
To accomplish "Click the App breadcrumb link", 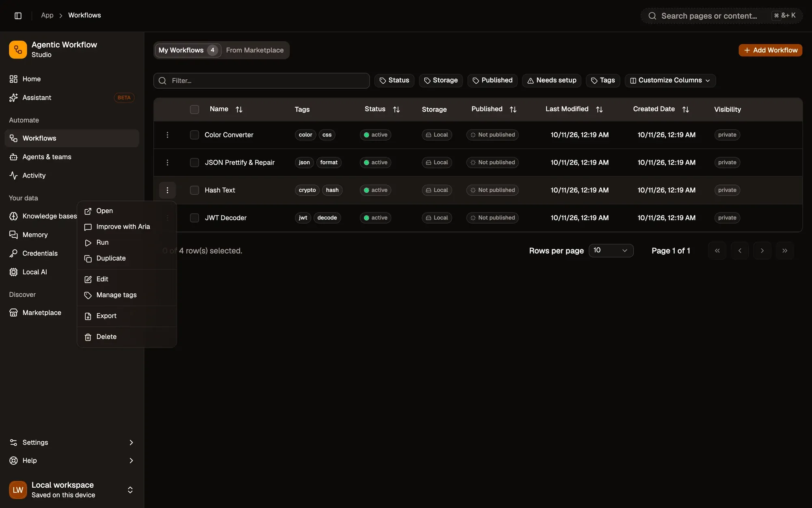I will pyautogui.click(x=47, y=15).
